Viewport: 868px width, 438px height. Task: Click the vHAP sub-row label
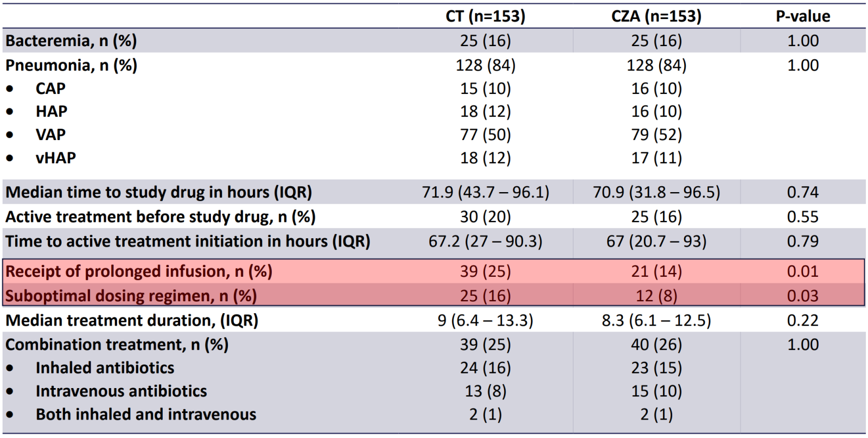56,158
